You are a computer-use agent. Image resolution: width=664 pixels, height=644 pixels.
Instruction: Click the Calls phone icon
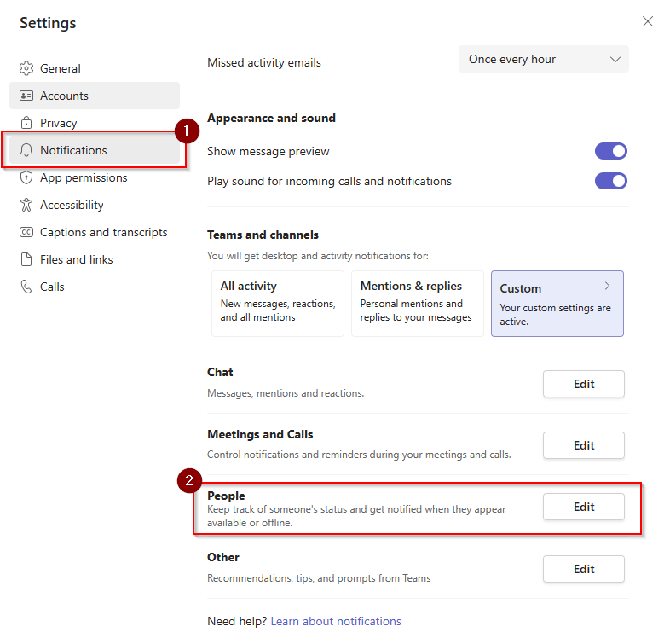[x=26, y=287]
